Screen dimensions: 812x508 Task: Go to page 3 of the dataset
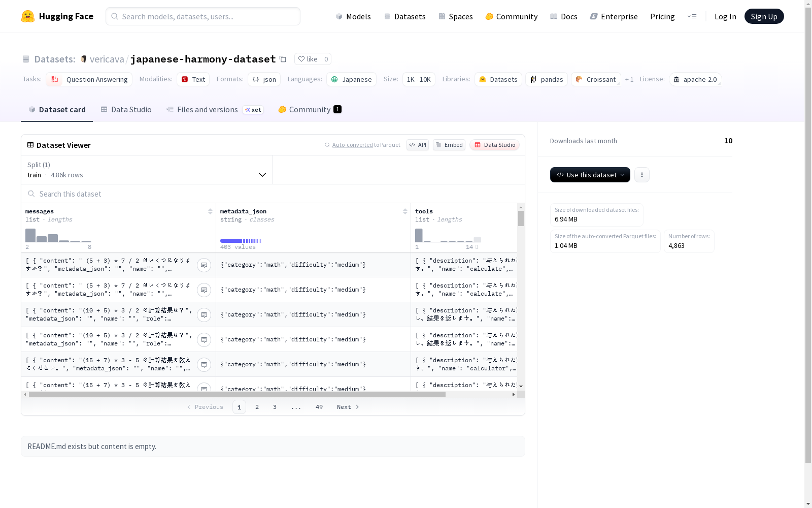tap(275, 407)
